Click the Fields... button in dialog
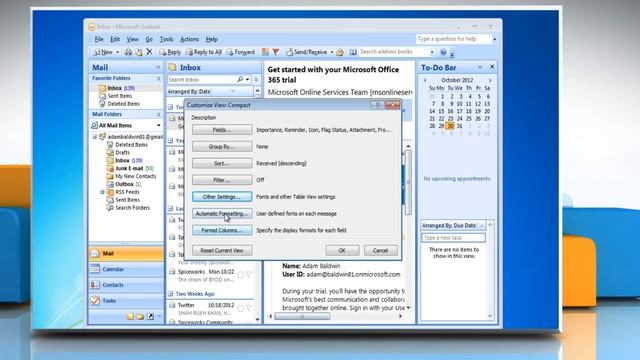The image size is (640, 360). (222, 130)
